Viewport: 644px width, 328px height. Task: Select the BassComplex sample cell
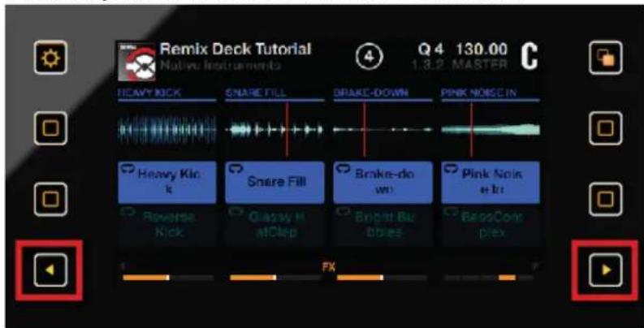[x=491, y=225]
